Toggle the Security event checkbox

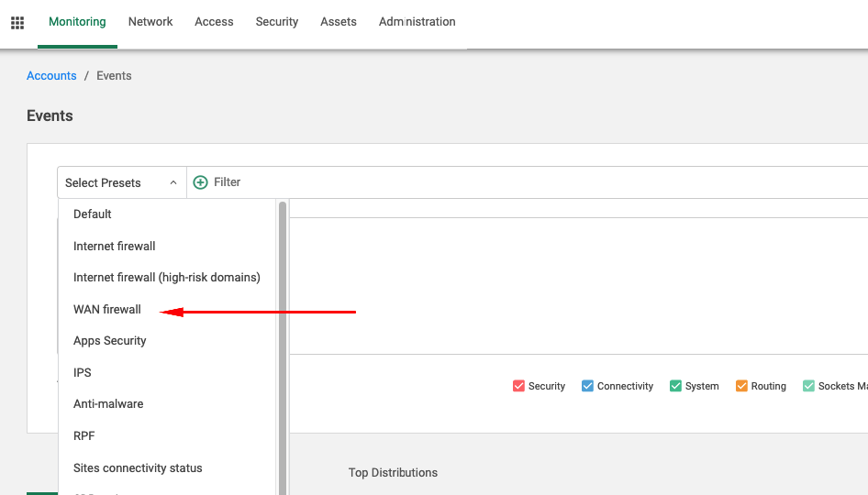[518, 386]
